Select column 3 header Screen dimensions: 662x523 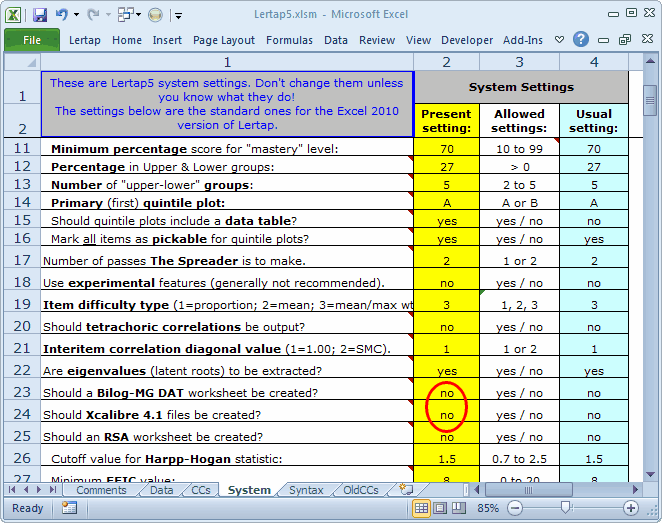(x=519, y=62)
